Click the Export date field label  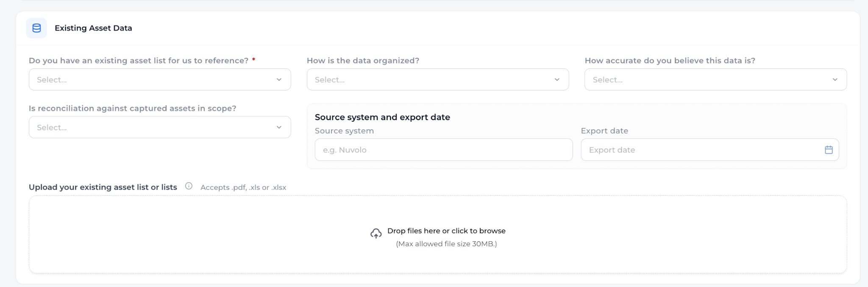pyautogui.click(x=604, y=131)
